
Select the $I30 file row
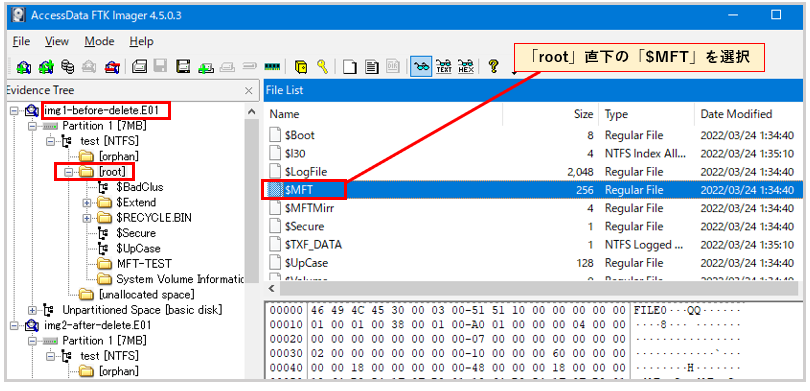point(534,153)
